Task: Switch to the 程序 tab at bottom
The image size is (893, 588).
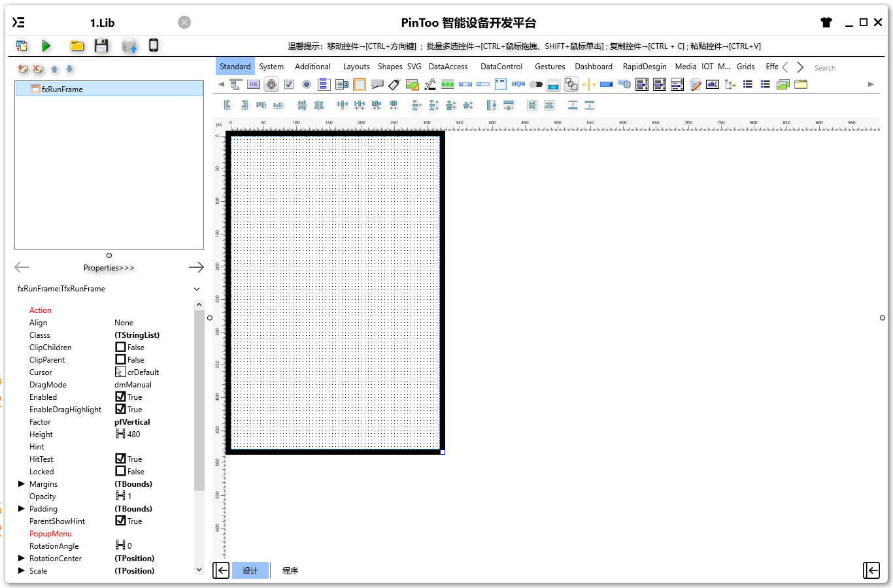Action: tap(290, 570)
